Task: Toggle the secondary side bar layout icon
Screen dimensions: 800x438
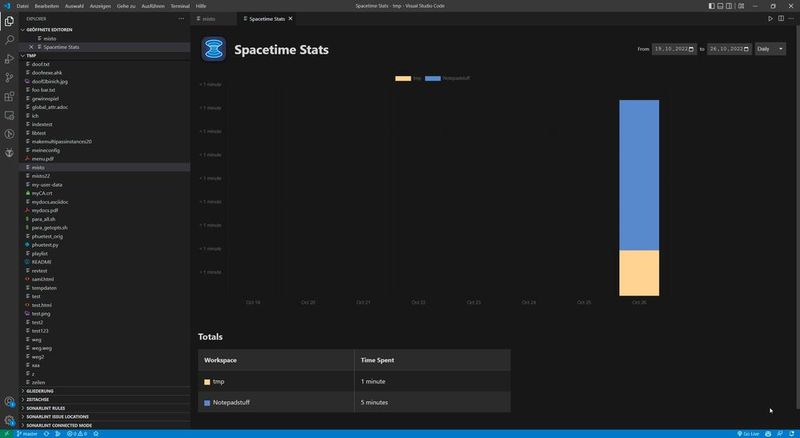Action: pyautogui.click(x=729, y=6)
